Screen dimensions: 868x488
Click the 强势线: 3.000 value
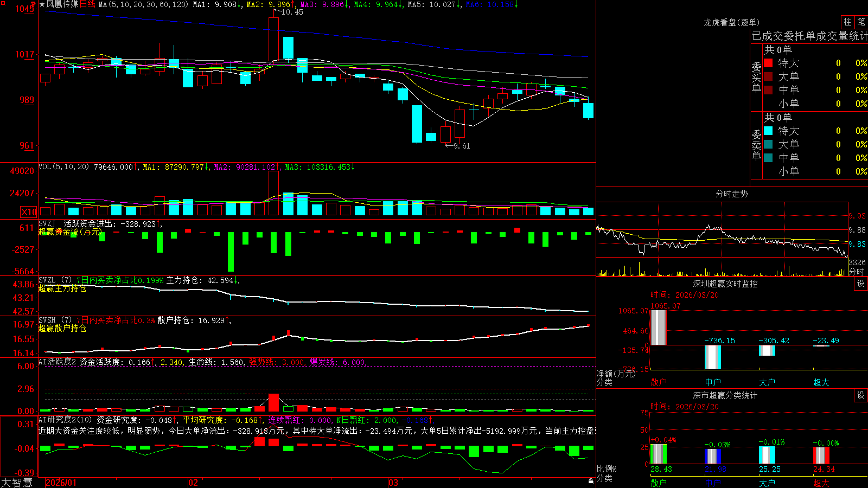pos(277,362)
